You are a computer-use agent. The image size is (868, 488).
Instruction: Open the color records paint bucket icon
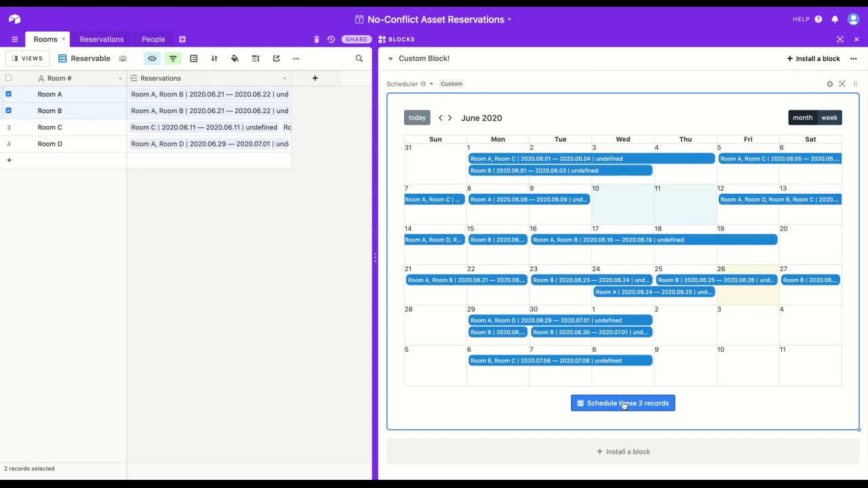click(235, 59)
